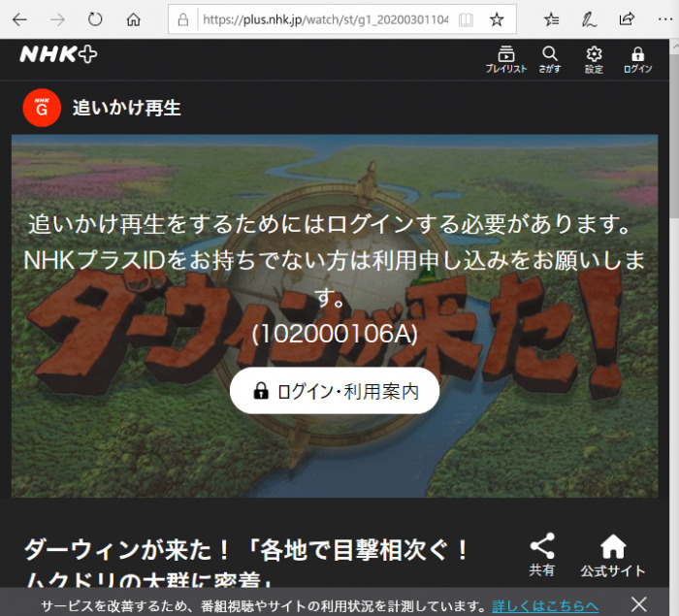
Task: Click ログイン lock icon in header
Action: [637, 60]
